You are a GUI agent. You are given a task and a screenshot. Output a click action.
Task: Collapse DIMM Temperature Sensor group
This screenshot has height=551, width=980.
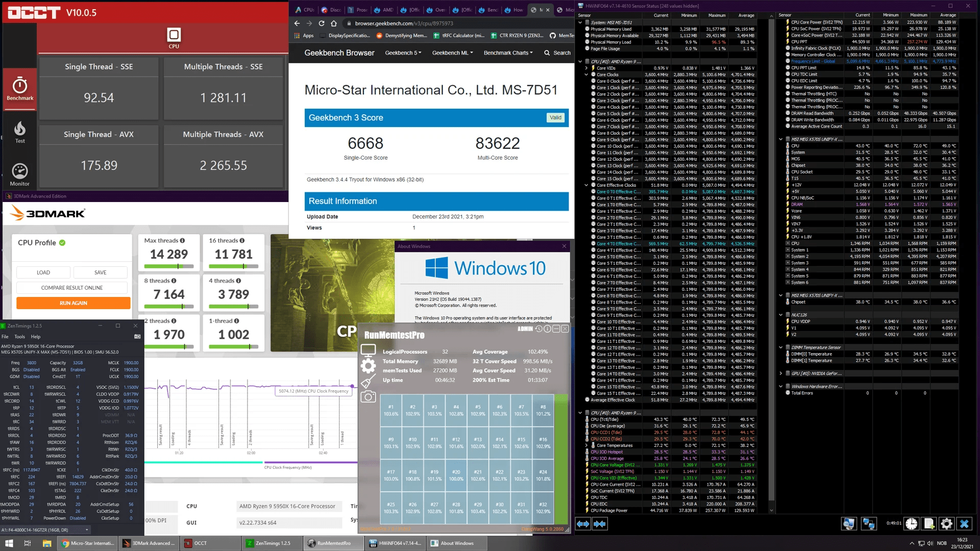pyautogui.click(x=781, y=347)
